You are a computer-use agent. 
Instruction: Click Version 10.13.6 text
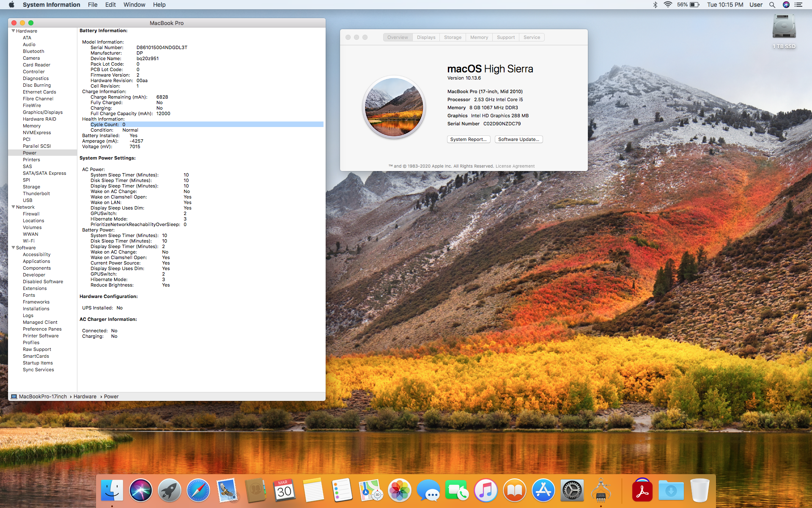coord(464,78)
